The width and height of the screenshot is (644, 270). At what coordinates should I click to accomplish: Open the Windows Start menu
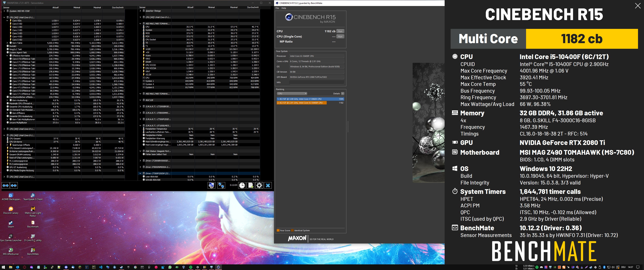coord(4,267)
